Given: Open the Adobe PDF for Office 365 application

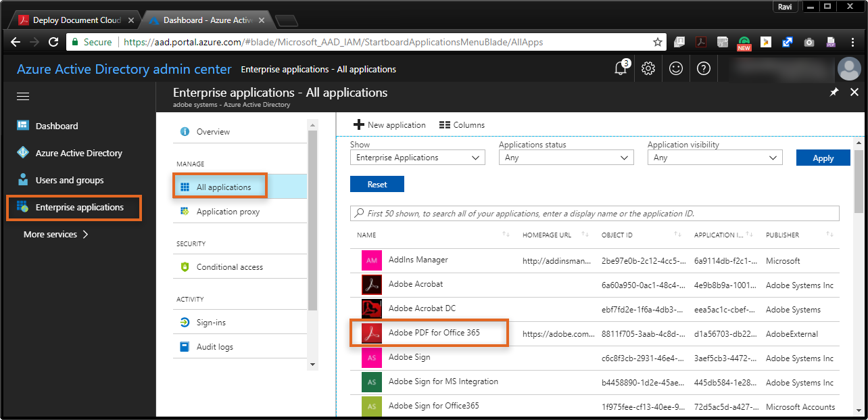Looking at the screenshot, I should click(434, 333).
